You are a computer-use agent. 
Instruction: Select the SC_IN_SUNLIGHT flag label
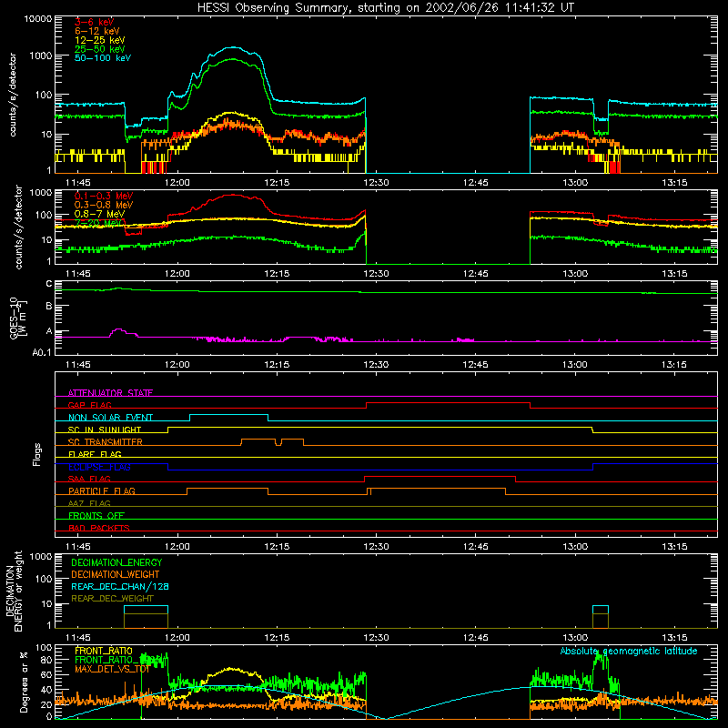(x=105, y=430)
